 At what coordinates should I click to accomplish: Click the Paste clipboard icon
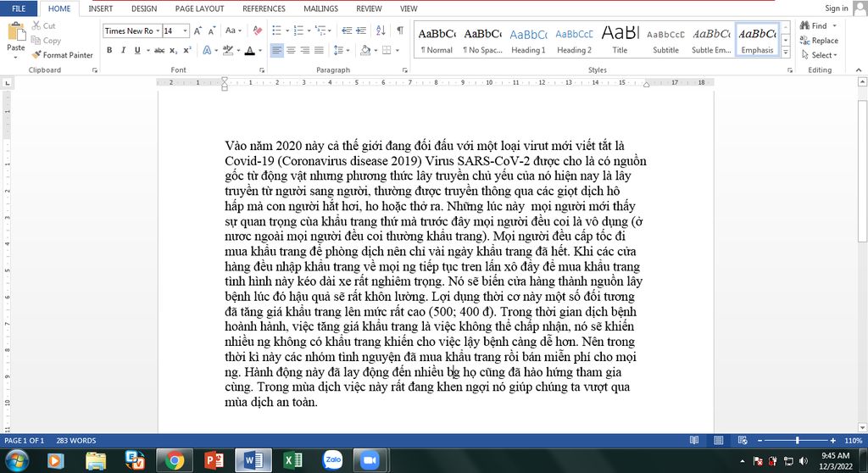pyautogui.click(x=16, y=32)
